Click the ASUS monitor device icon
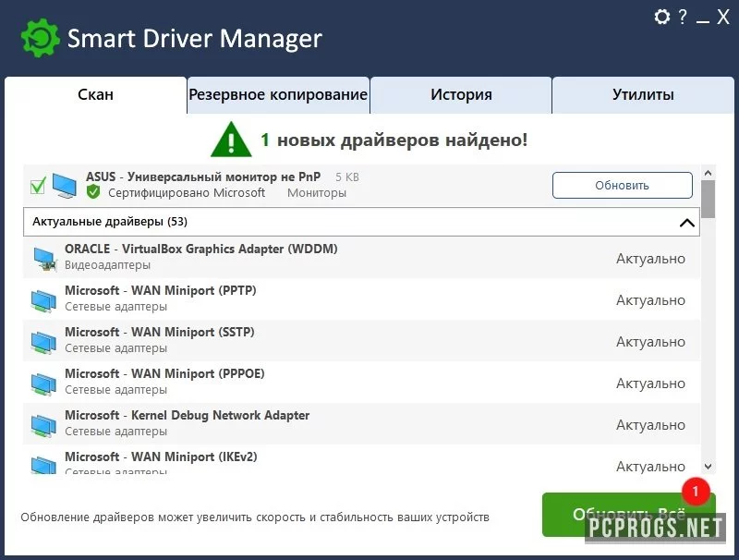 coord(64,185)
